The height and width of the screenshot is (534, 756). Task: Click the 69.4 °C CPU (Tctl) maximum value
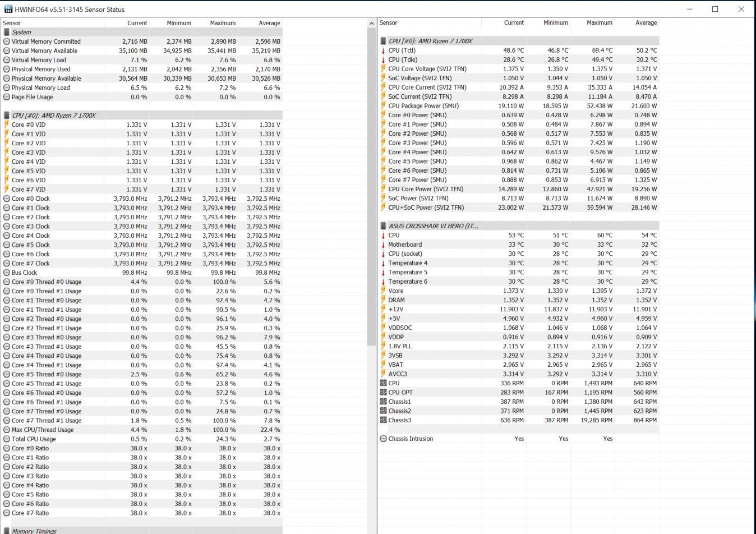pyautogui.click(x=601, y=50)
